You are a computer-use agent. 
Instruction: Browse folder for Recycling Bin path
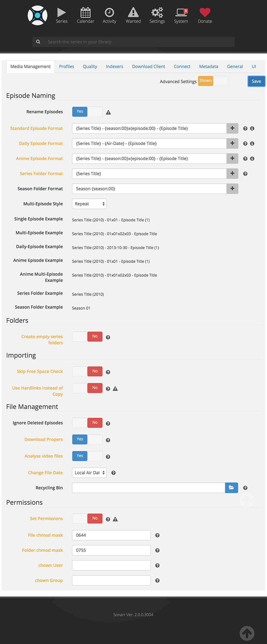pyautogui.click(x=232, y=488)
